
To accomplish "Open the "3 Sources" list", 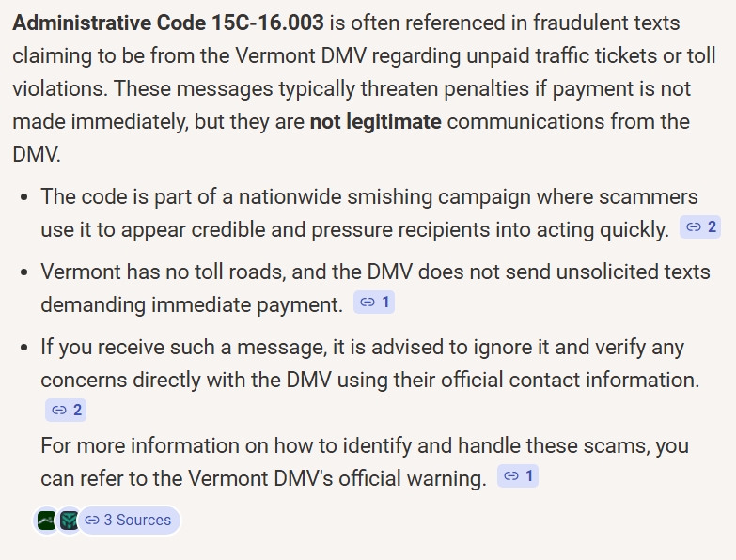I will click(129, 520).
